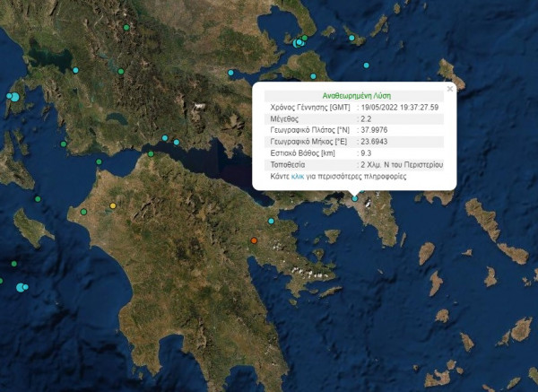This screenshot has height=392, width=538.
Task: Click the cyan marker under the popup pointer
Action: pyautogui.click(x=355, y=198)
